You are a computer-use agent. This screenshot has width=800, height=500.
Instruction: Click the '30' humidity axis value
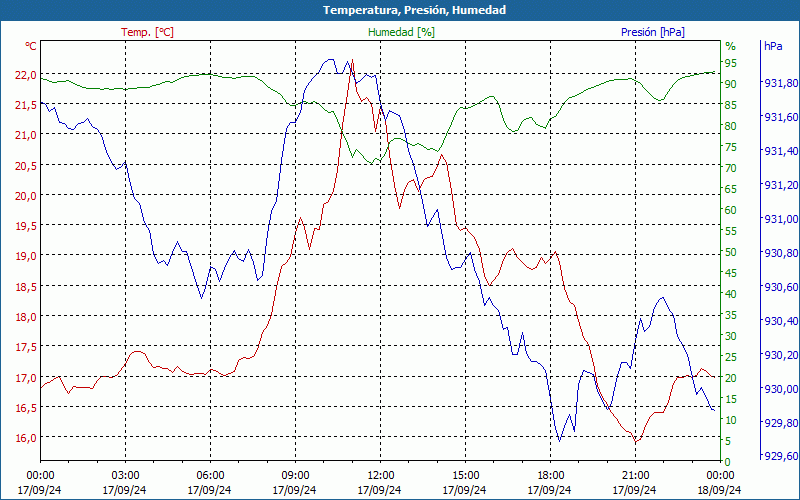click(x=731, y=336)
